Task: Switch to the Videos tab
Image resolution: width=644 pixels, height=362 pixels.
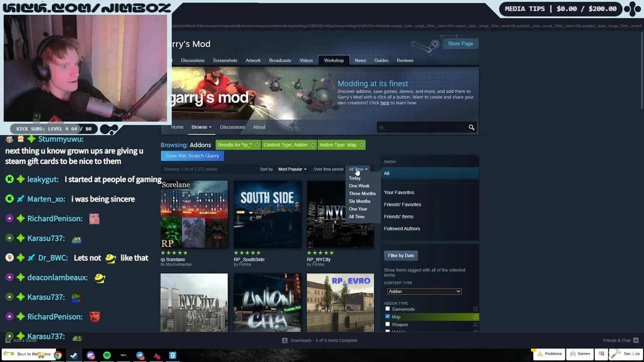Action: (306, 60)
